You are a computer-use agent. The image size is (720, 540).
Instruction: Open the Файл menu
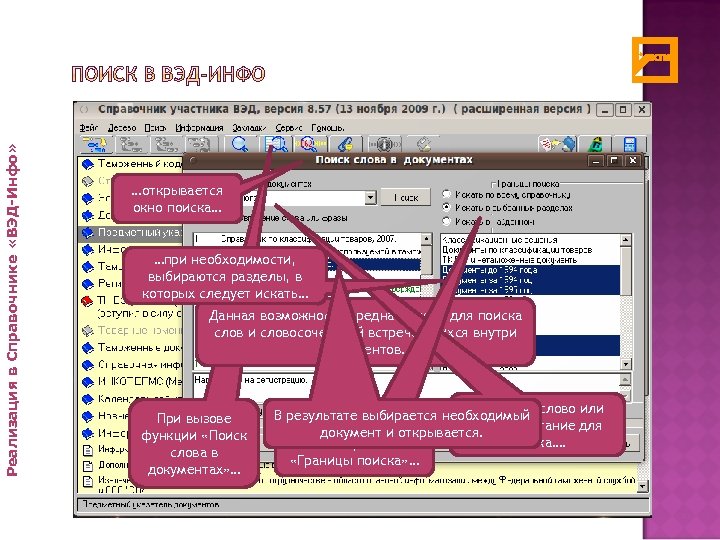88,128
